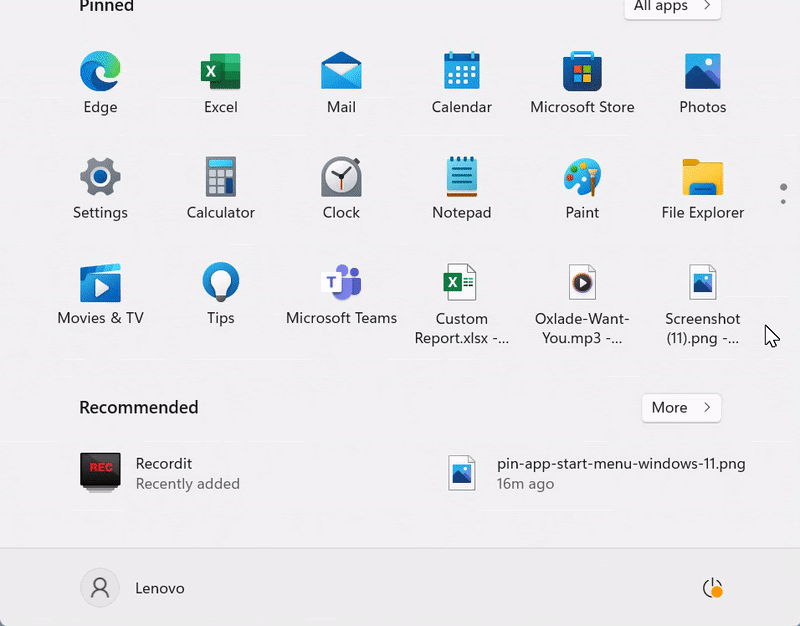
Task: Launch Microsoft Store
Action: 582,83
